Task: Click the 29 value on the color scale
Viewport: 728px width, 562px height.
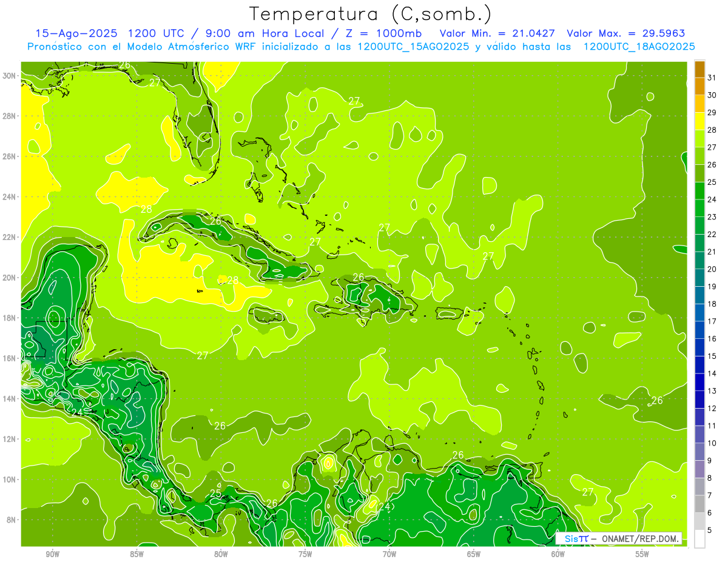Action: tap(712, 112)
